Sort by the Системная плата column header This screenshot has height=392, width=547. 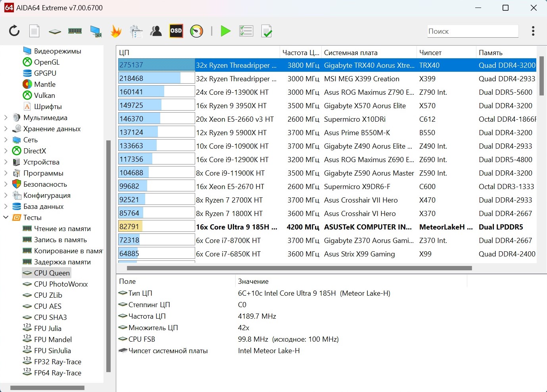tap(351, 53)
